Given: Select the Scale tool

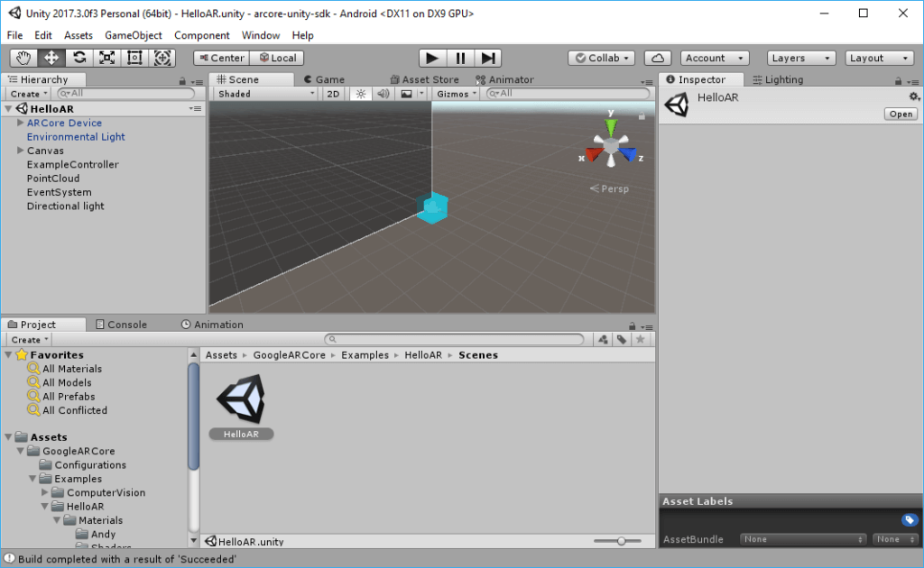Looking at the screenshot, I should point(106,58).
